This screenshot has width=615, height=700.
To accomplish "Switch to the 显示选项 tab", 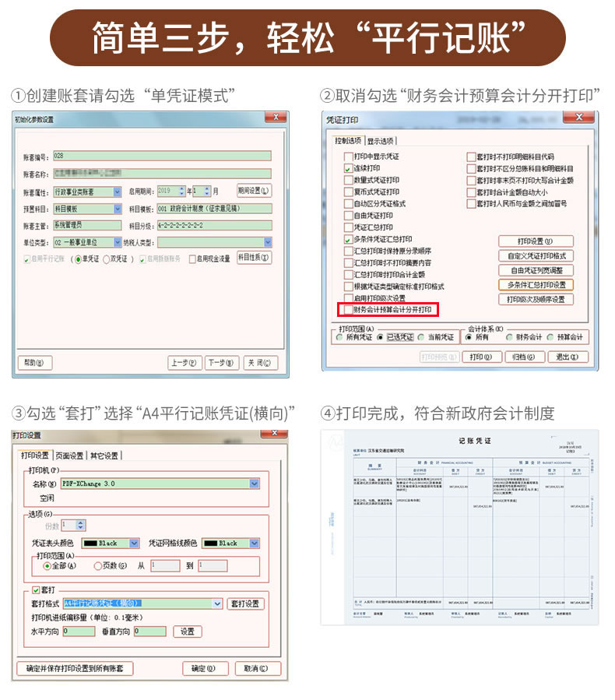I will pos(381,142).
